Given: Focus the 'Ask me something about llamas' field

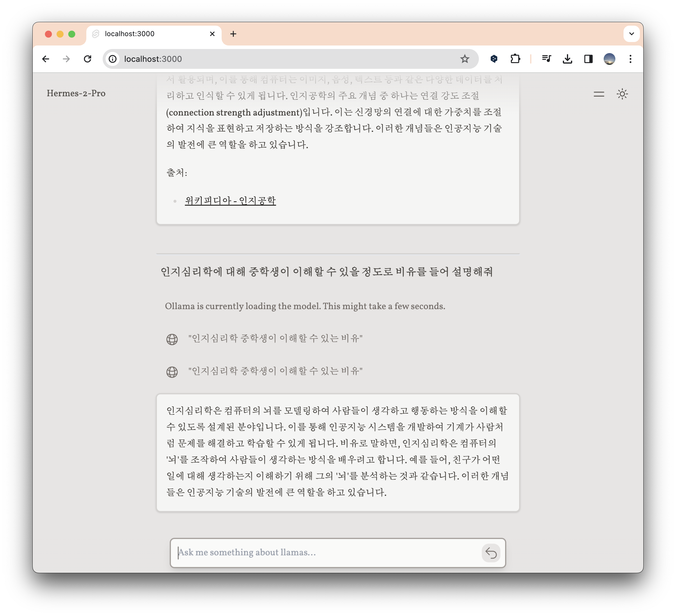Looking at the screenshot, I should click(x=325, y=552).
